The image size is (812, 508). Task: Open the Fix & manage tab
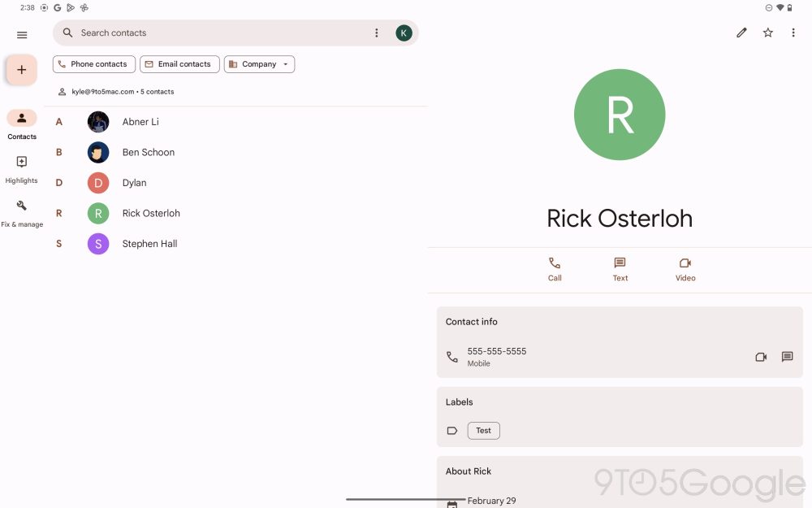(22, 212)
